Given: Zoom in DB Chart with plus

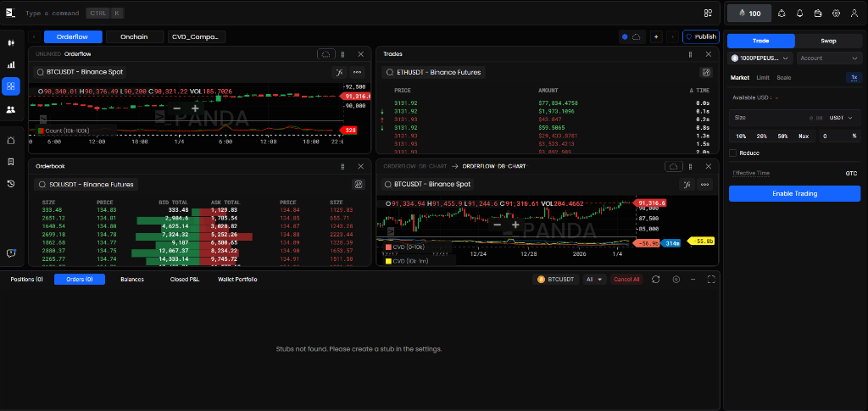Looking at the screenshot, I should [516, 225].
